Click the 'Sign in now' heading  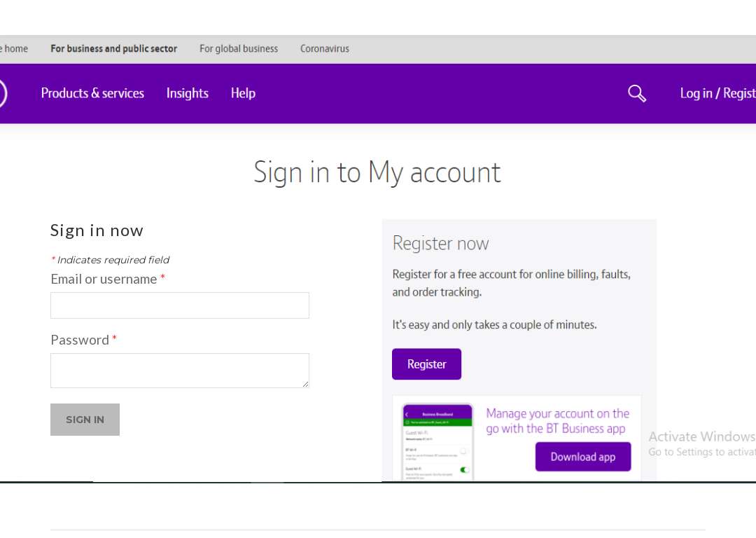(97, 230)
